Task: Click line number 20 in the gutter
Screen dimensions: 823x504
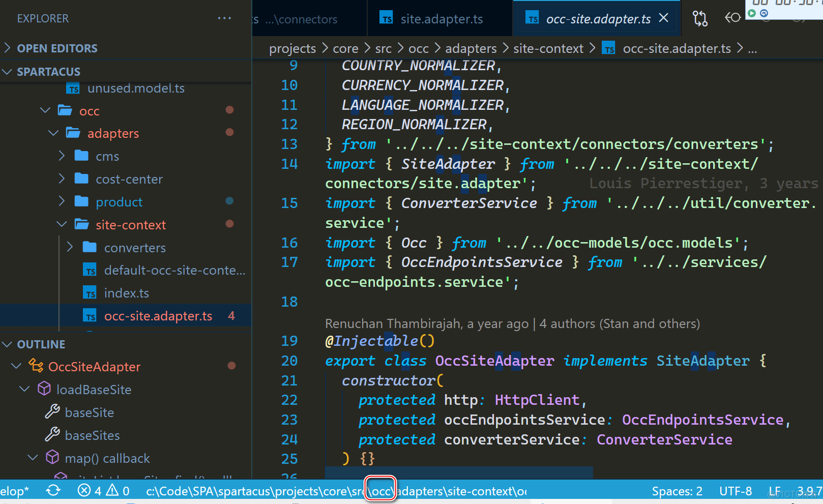Action: (x=289, y=361)
